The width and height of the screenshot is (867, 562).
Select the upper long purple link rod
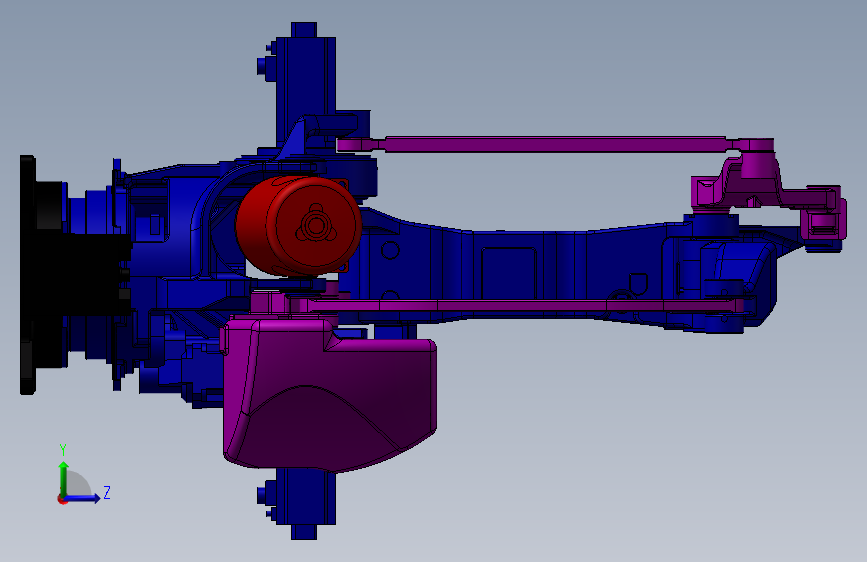click(553, 144)
